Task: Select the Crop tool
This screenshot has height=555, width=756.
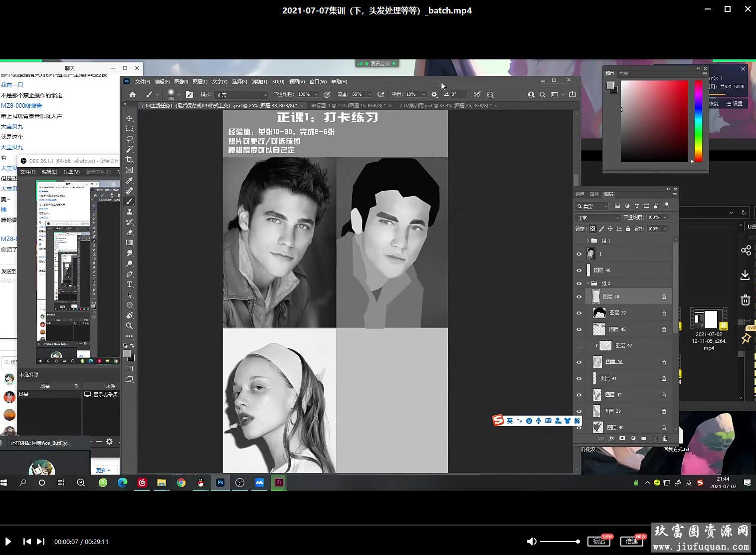Action: (x=130, y=160)
